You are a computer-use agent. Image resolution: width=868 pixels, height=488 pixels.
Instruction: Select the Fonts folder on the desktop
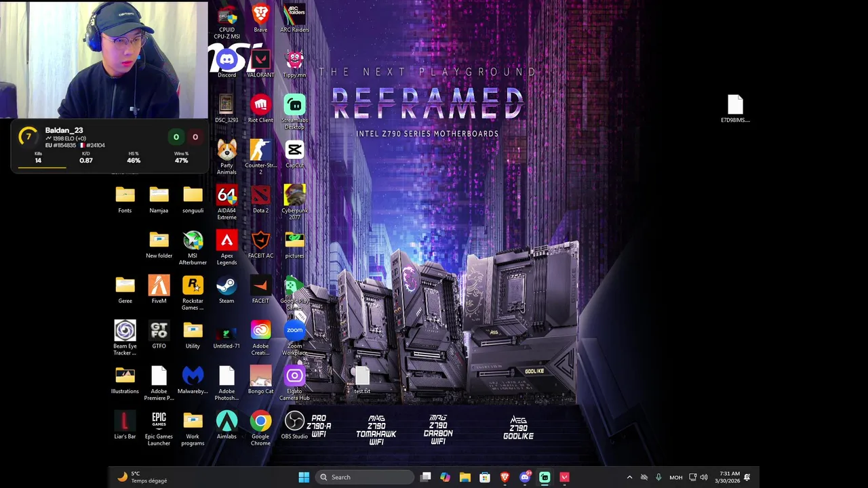pyautogui.click(x=125, y=199)
